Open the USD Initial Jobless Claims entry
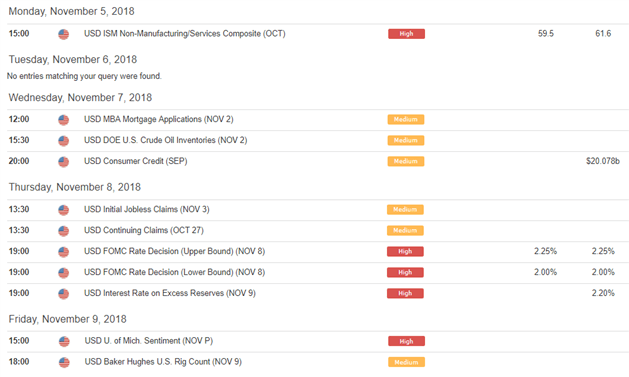This screenshot has width=629, height=377. [x=146, y=209]
